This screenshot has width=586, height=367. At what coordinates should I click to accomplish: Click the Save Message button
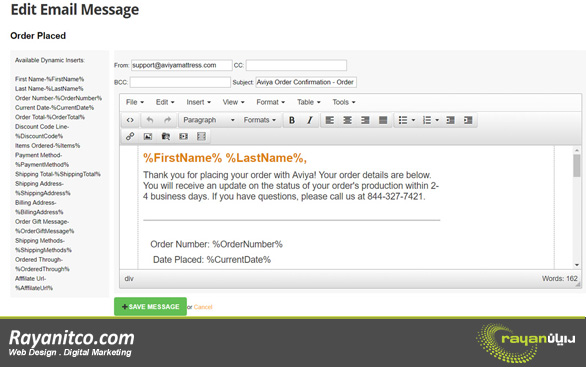click(x=150, y=306)
